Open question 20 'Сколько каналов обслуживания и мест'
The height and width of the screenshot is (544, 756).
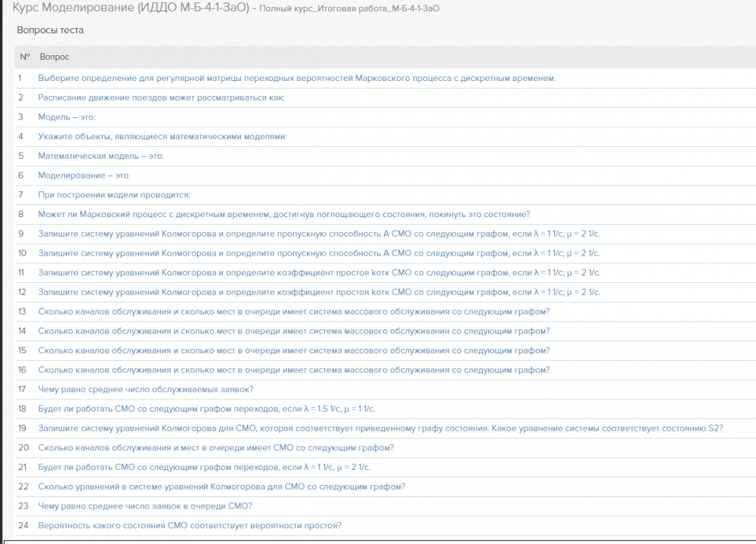216,447
